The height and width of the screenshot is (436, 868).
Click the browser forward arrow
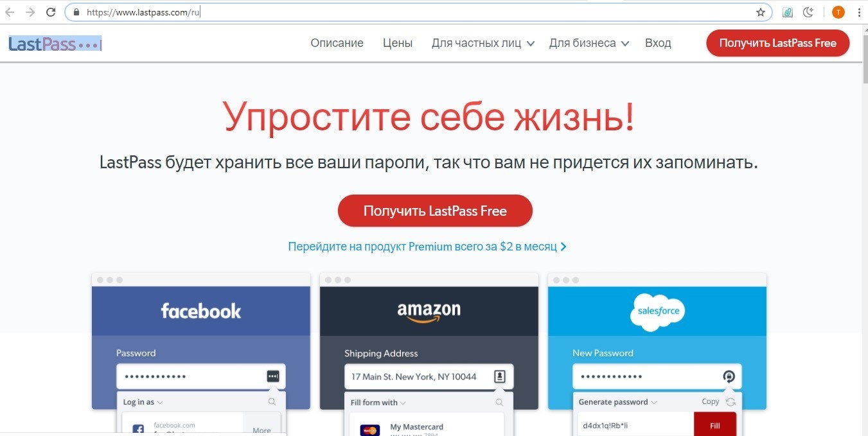click(x=30, y=12)
